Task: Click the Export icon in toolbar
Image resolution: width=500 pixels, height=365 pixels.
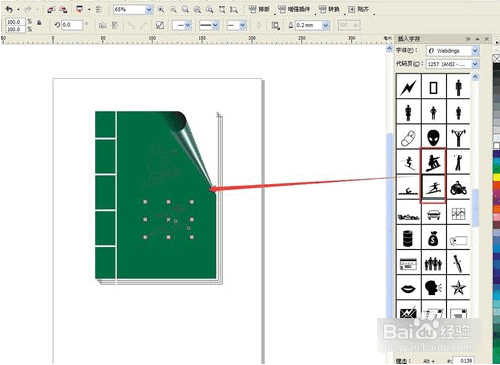Action: click(63, 9)
